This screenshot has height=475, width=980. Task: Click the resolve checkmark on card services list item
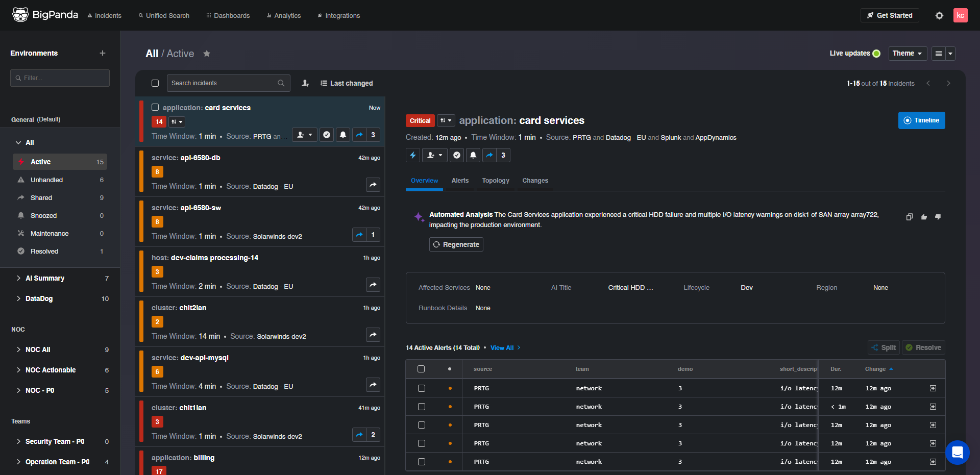pyautogui.click(x=327, y=135)
